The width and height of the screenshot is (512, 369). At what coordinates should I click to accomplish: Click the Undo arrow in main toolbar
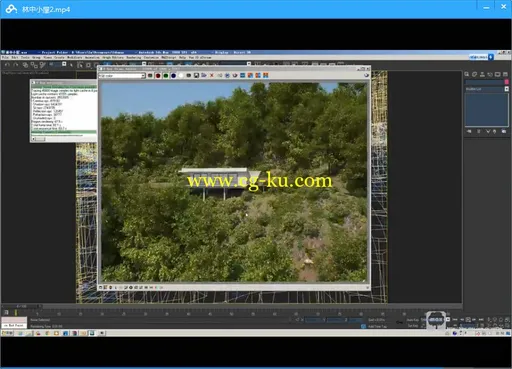pos(7,65)
